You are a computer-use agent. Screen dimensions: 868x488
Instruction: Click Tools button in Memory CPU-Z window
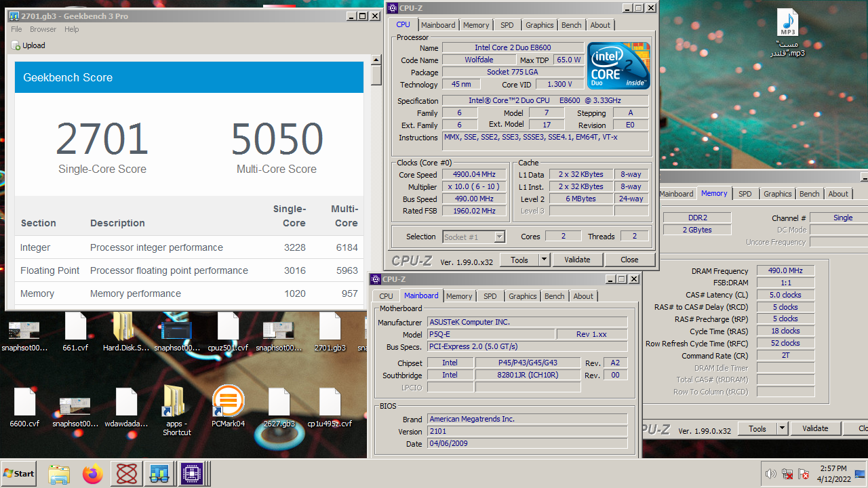(757, 428)
